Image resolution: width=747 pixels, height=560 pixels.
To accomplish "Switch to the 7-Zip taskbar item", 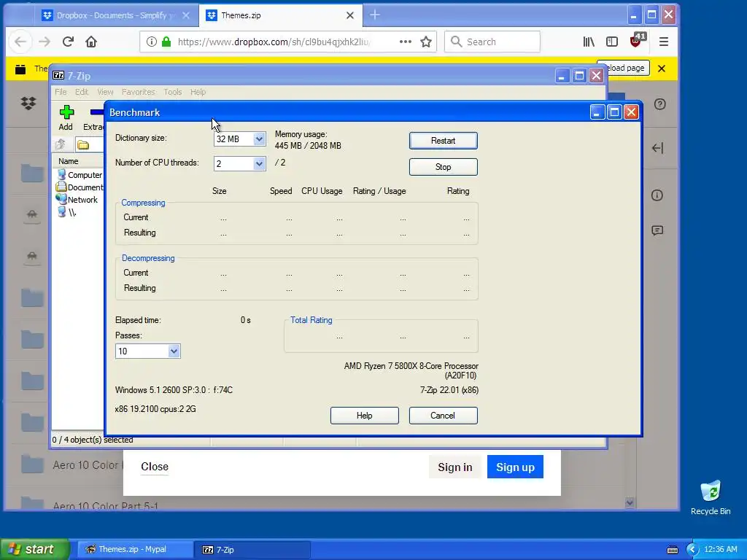I will click(x=252, y=550).
